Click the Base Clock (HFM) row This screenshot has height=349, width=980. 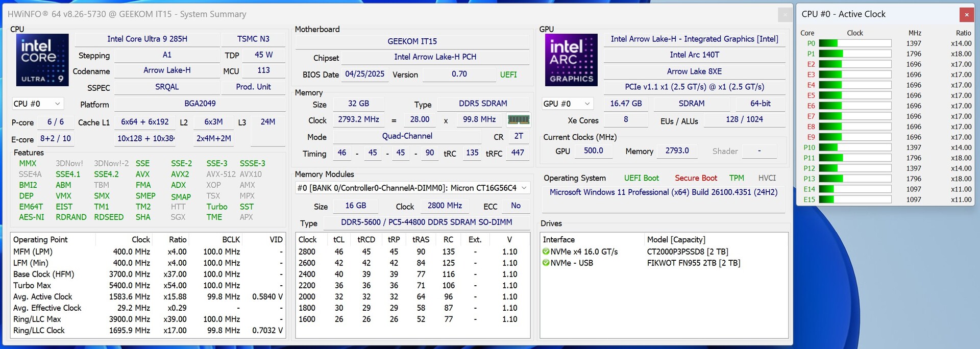(148, 274)
